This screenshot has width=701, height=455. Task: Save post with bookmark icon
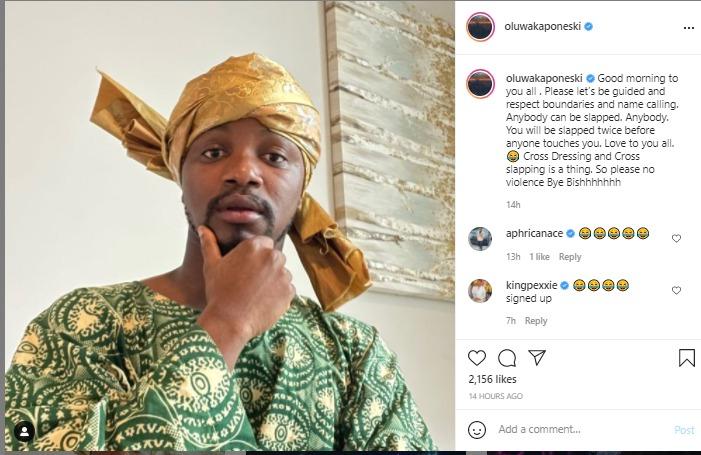click(x=686, y=358)
